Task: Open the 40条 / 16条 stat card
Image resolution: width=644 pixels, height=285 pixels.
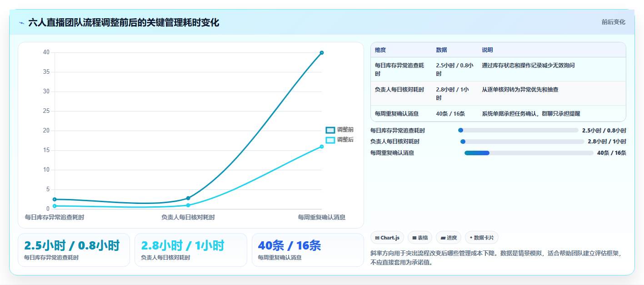Action: coord(308,250)
